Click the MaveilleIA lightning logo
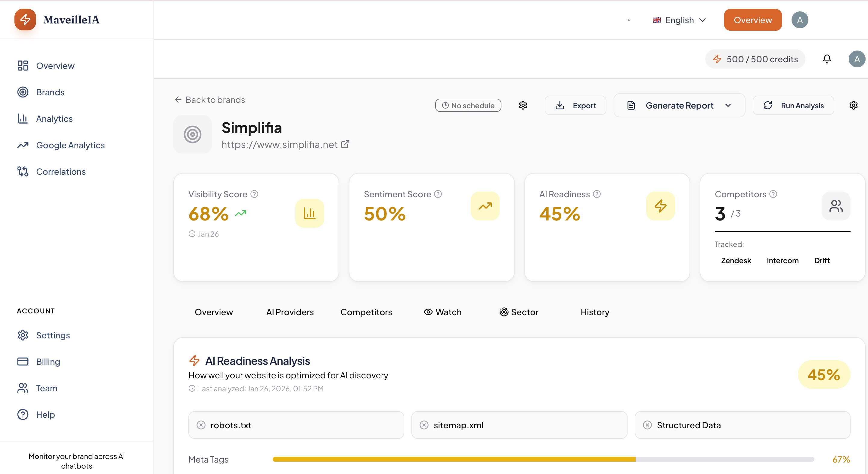This screenshot has height=474, width=868. tap(25, 20)
